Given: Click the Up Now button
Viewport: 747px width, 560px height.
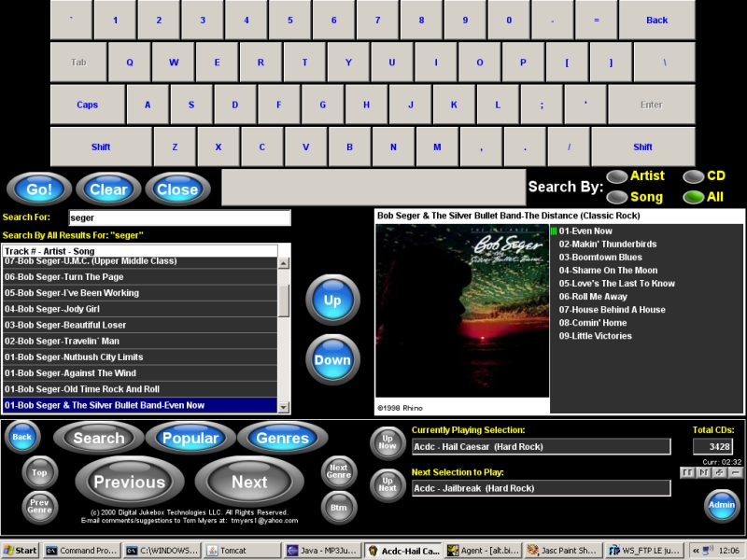Looking at the screenshot, I should (388, 442).
